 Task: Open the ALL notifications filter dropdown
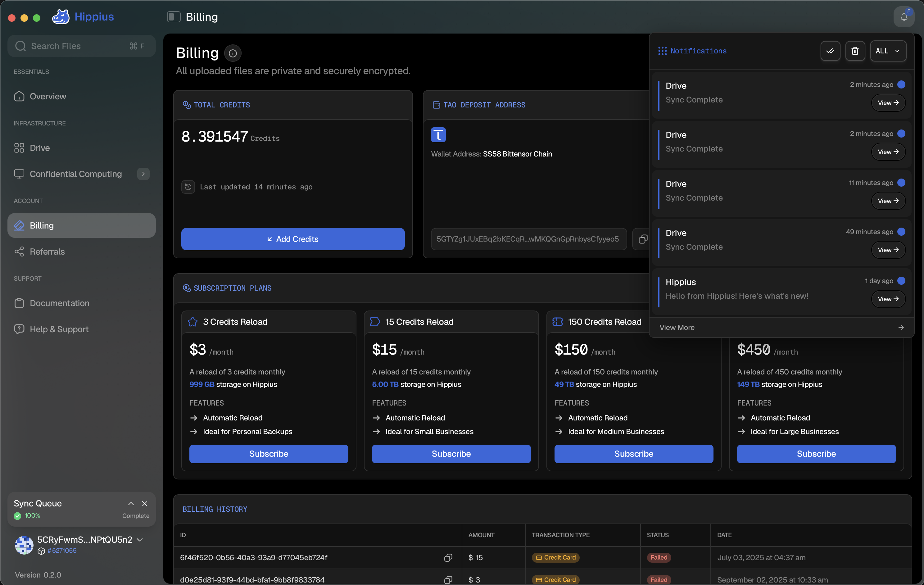[888, 51]
